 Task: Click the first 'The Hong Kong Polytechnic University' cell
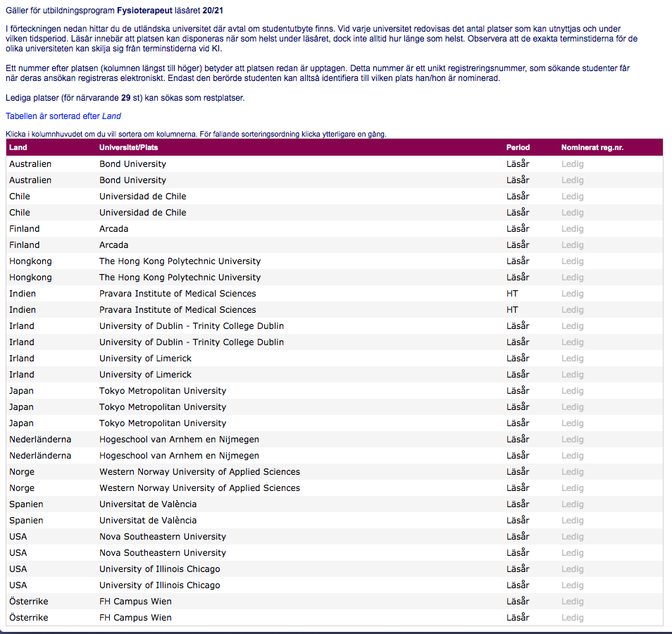[180, 261]
